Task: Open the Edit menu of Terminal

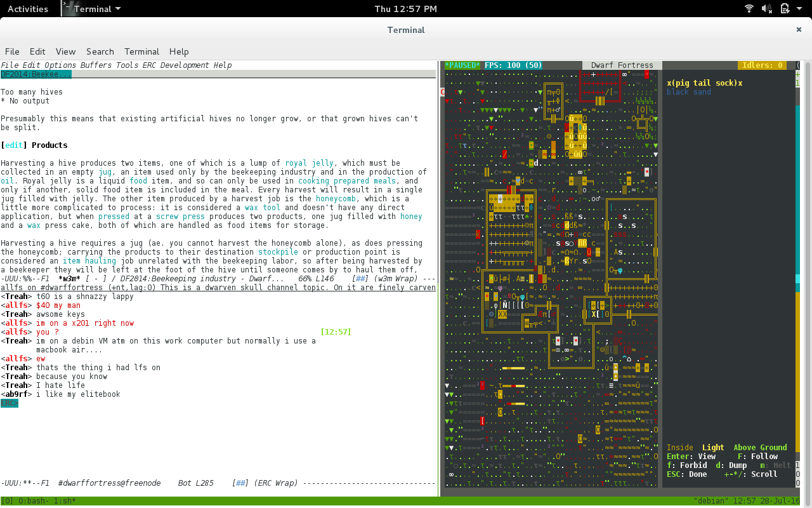Action: (37, 51)
